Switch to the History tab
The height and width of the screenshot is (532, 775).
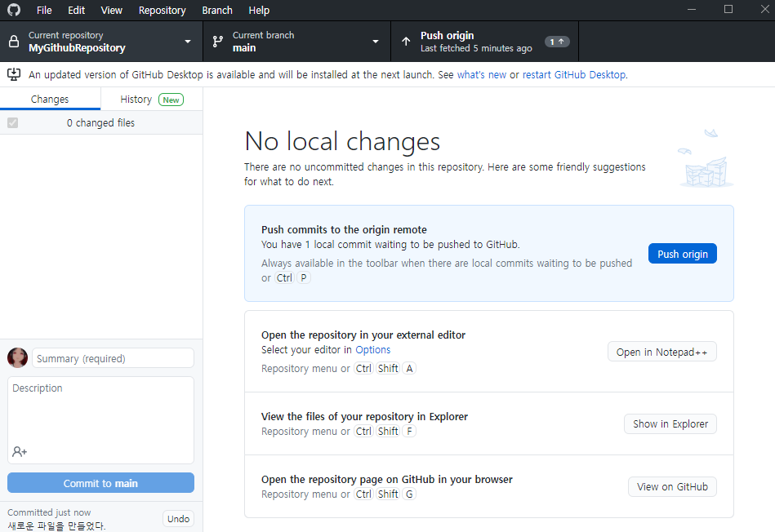coord(152,100)
